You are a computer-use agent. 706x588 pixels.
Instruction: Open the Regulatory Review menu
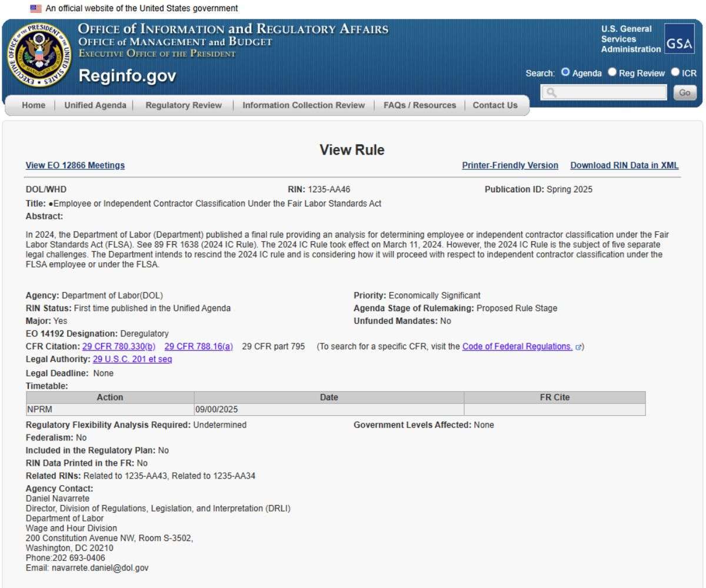[x=184, y=105]
